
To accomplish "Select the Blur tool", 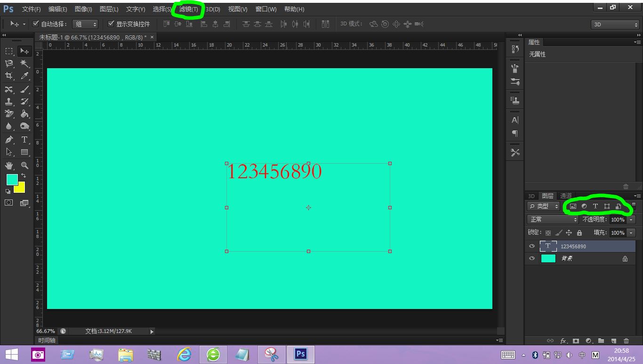I will coord(9,126).
